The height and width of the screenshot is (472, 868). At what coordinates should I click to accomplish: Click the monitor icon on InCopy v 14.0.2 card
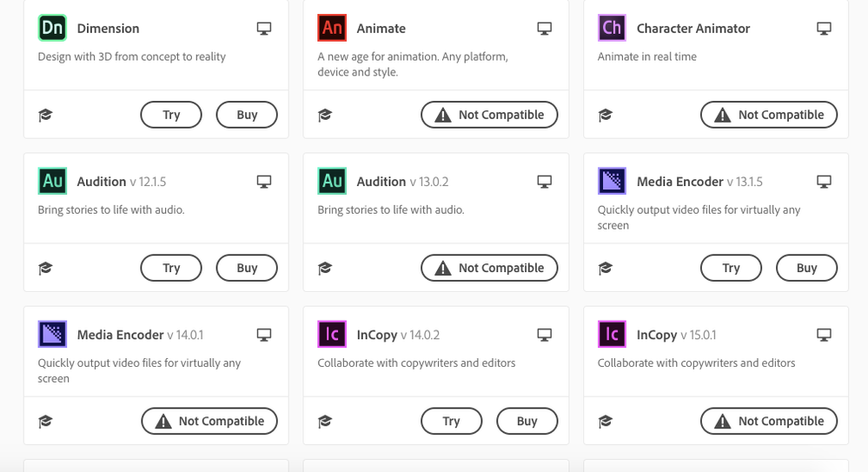tap(544, 336)
